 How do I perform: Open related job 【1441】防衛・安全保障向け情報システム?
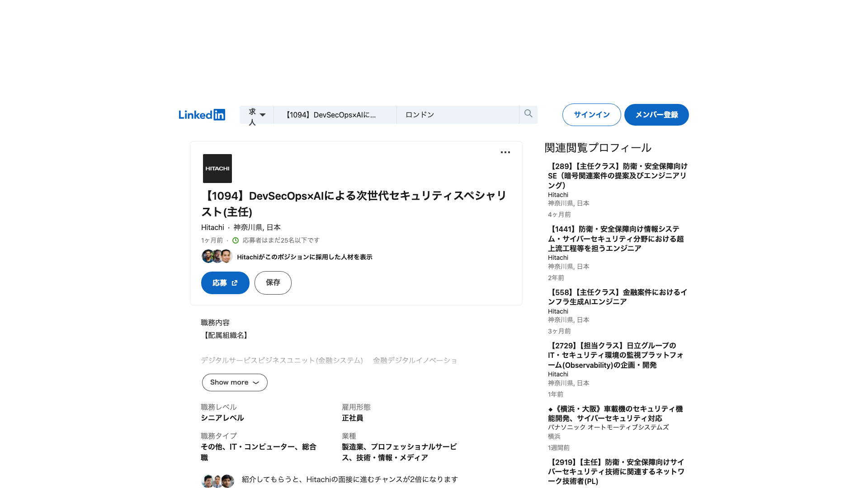pos(616,239)
